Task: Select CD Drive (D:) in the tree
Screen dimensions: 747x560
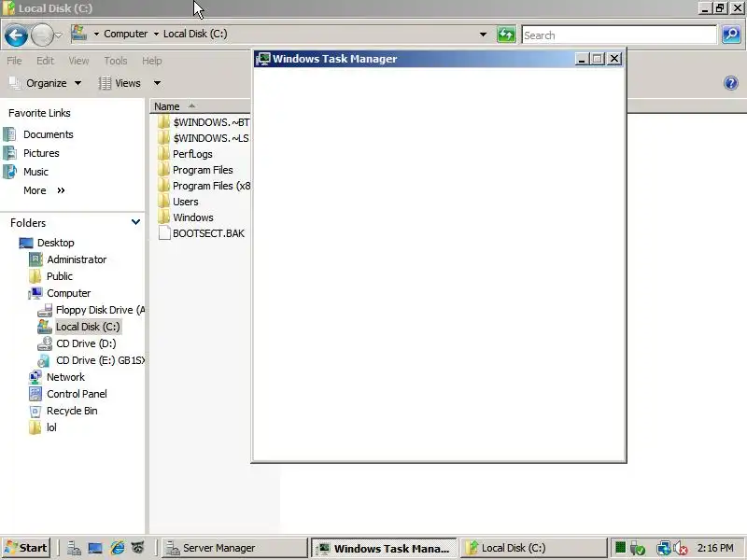Action: pyautogui.click(x=86, y=343)
